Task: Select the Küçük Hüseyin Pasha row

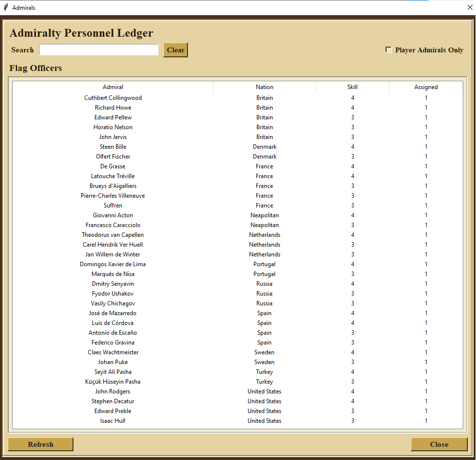Action: click(x=238, y=382)
